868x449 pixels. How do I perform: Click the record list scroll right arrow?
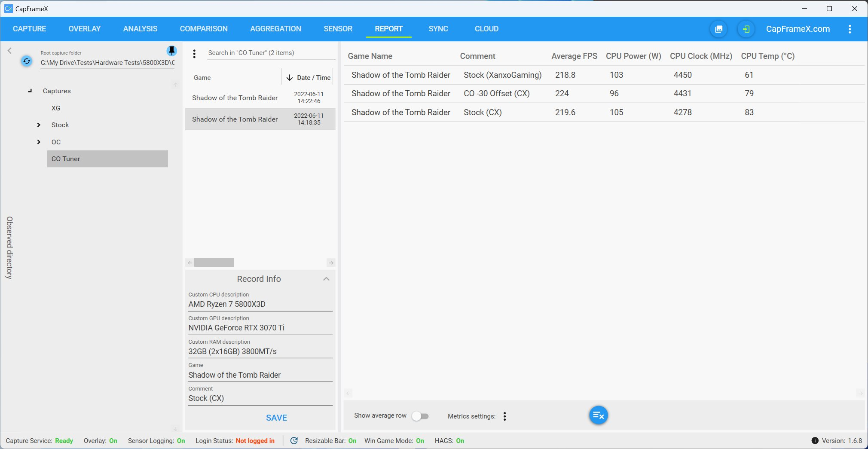tap(331, 263)
